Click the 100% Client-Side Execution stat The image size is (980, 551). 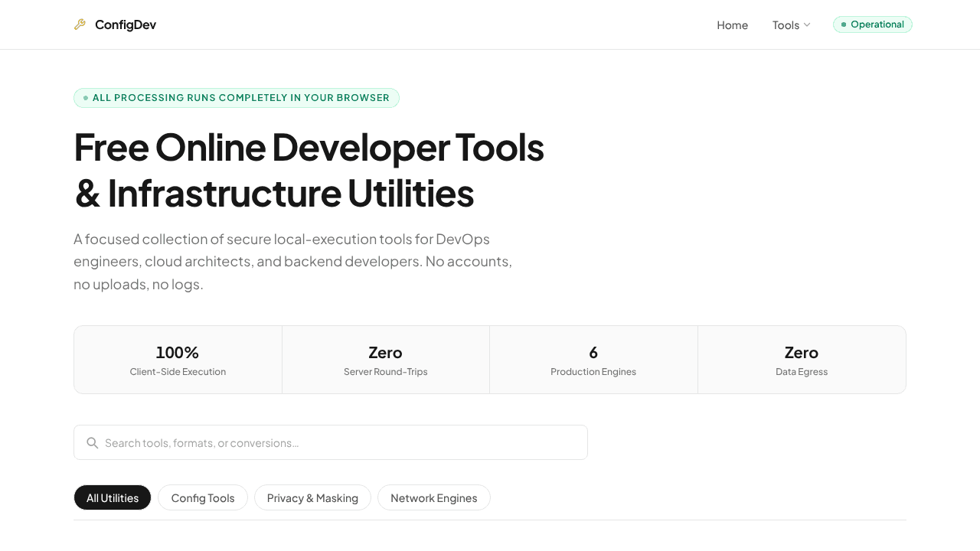click(178, 360)
